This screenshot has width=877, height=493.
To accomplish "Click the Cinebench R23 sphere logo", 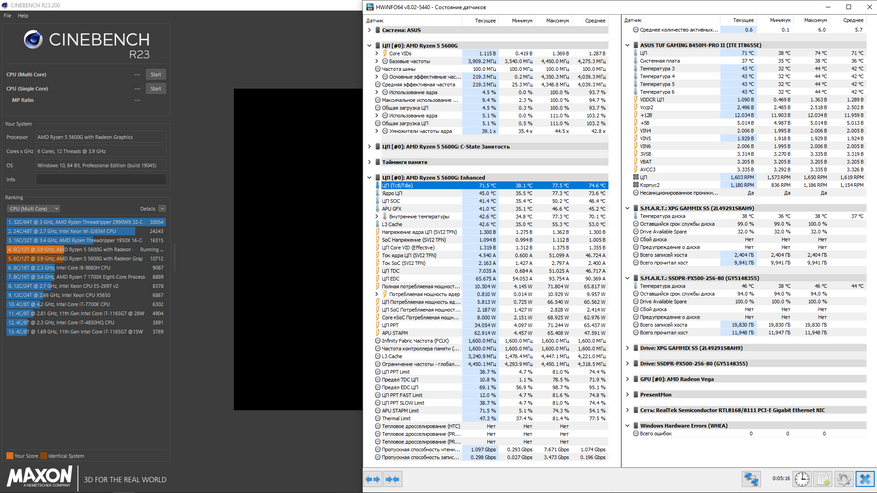I will click(33, 40).
